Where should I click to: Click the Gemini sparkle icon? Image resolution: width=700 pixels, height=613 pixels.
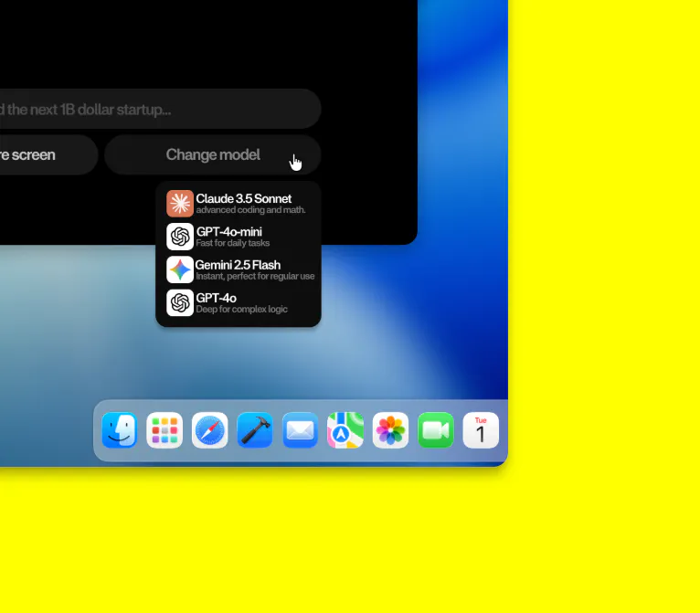pyautogui.click(x=180, y=270)
